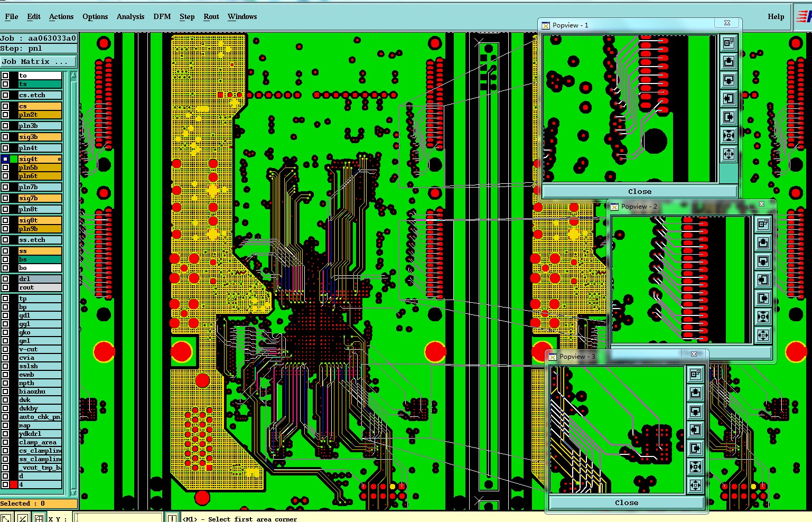Open the File menu
Image resolution: width=812 pixels, height=522 pixels.
pos(12,16)
